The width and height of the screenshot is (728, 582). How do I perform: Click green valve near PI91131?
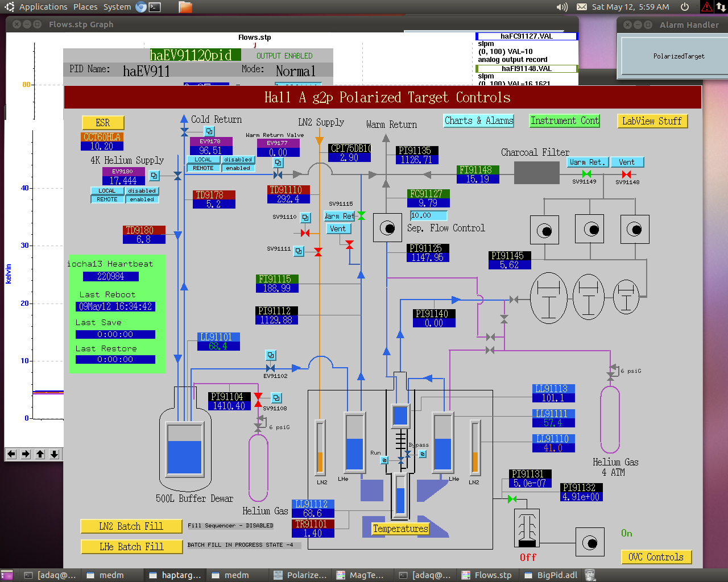click(512, 499)
